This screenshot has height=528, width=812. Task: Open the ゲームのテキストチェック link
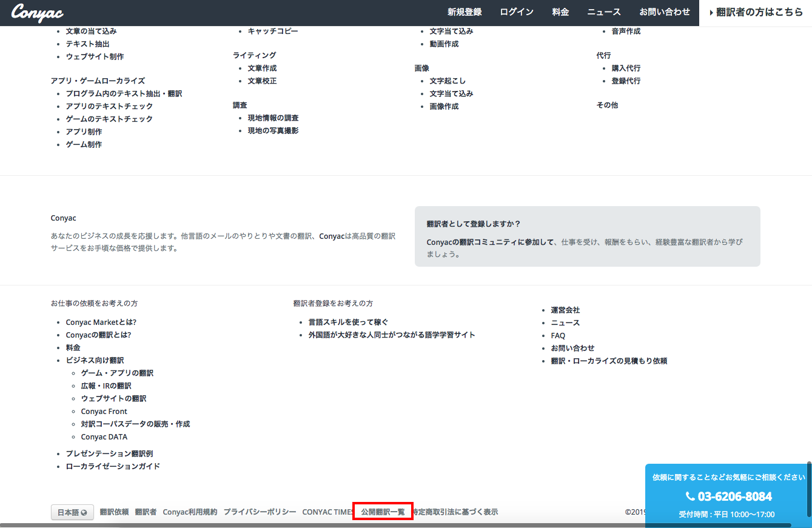110,119
